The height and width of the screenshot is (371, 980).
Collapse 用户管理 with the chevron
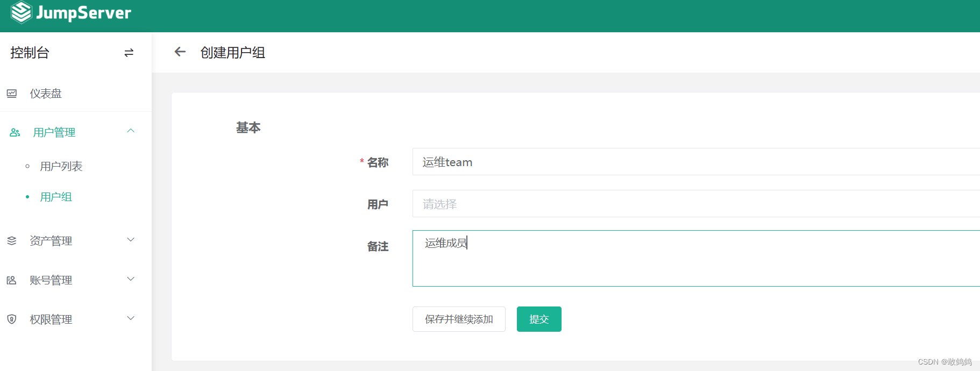[x=131, y=131]
